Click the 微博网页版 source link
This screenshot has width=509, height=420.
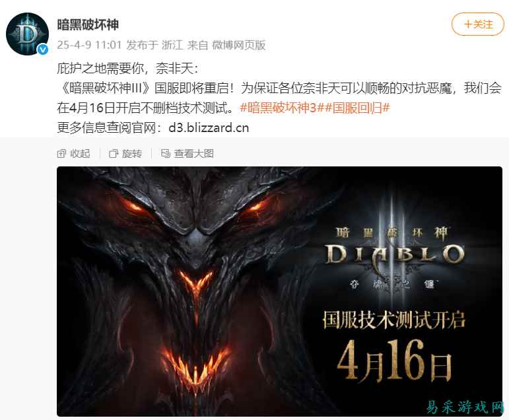coord(238,45)
